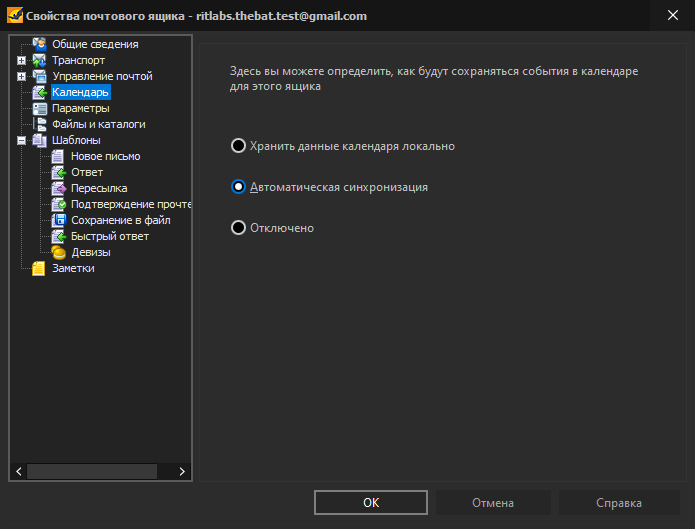Collapse the Шаблоны tree node
Screen dimensions: 695x529
[21, 141]
